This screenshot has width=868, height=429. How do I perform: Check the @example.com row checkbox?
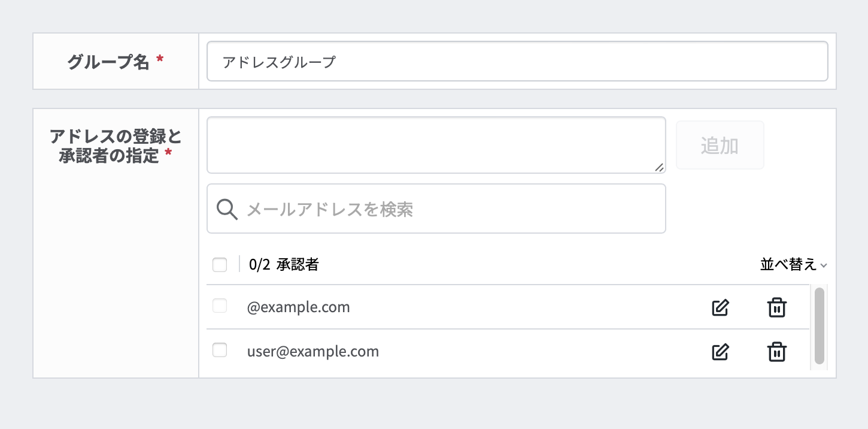point(220,306)
